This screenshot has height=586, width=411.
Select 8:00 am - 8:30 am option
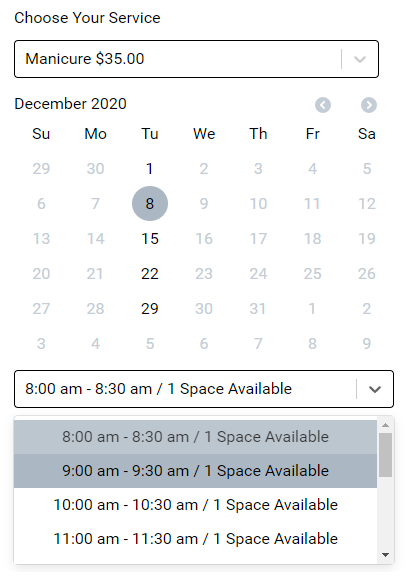195,437
